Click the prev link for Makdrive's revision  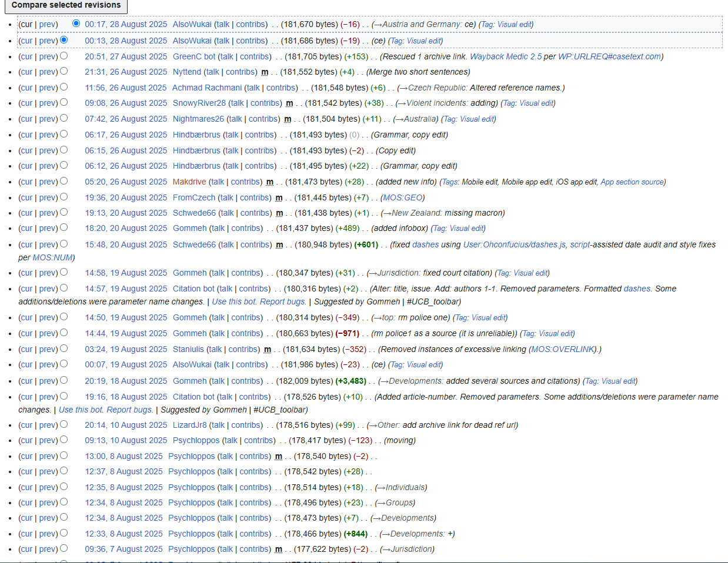coord(48,182)
